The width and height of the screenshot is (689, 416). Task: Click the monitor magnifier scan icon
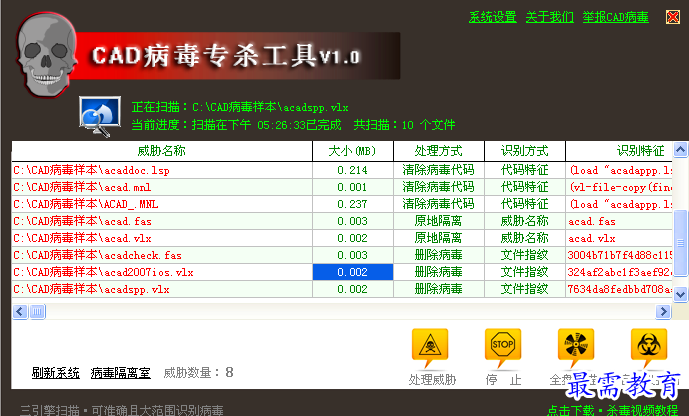(100, 116)
